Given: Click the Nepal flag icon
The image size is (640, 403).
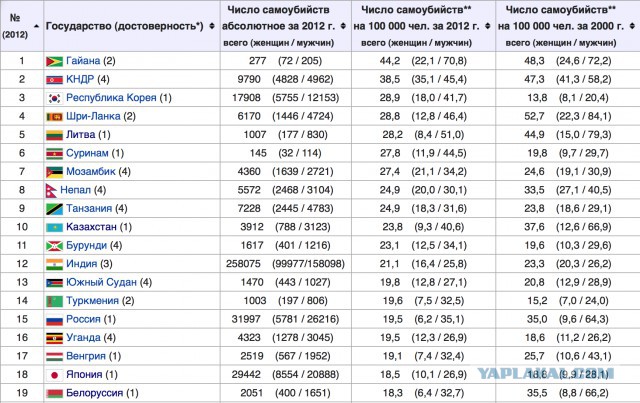Looking at the screenshot, I should 51,190.
